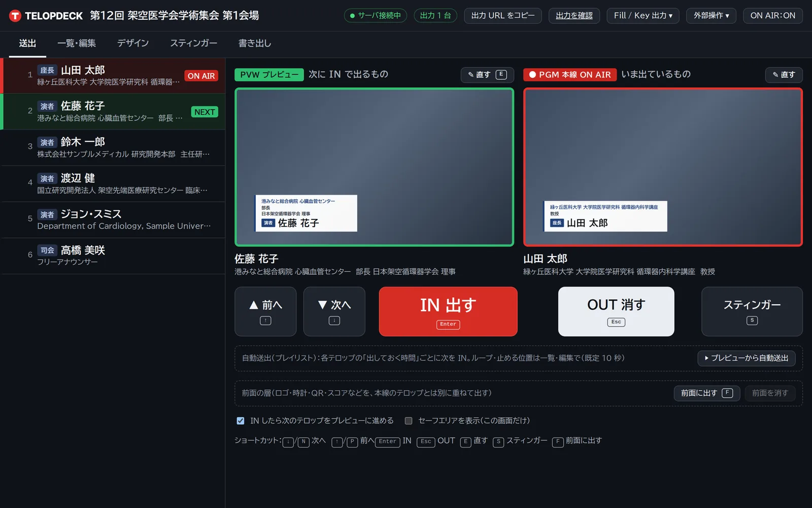Click the OUT 消す button
The height and width of the screenshot is (508, 812).
(616, 311)
